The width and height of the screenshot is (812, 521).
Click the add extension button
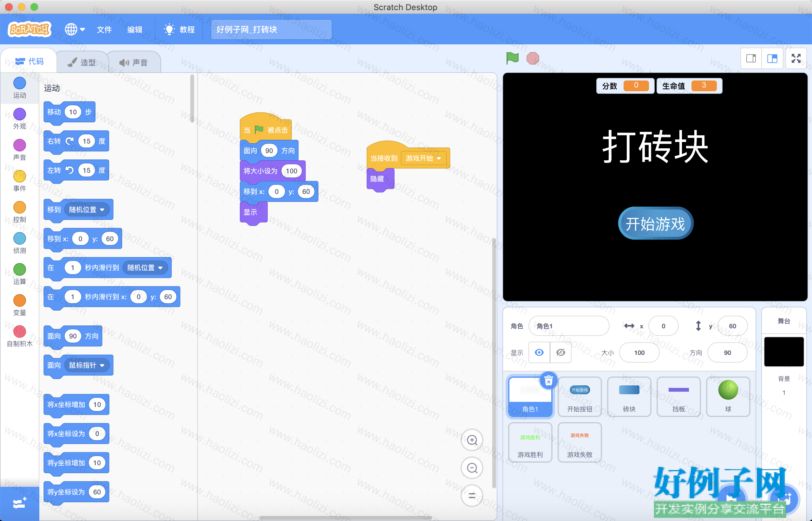point(20,504)
